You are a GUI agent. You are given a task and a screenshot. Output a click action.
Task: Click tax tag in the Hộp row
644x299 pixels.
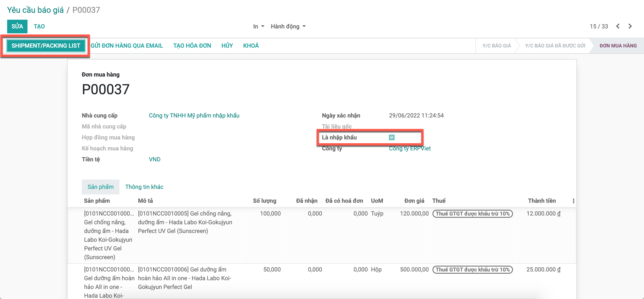(x=472, y=270)
